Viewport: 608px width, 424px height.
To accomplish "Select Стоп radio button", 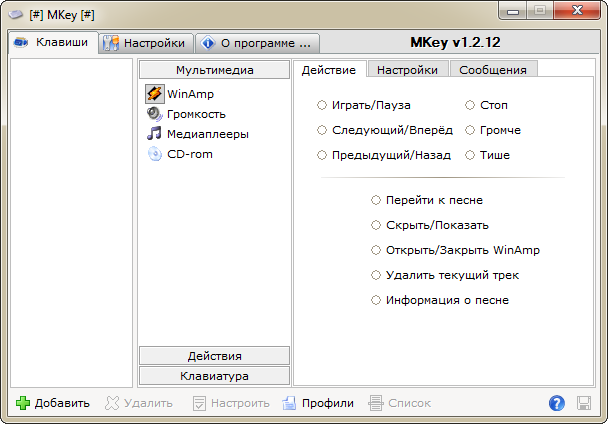I will pos(470,105).
